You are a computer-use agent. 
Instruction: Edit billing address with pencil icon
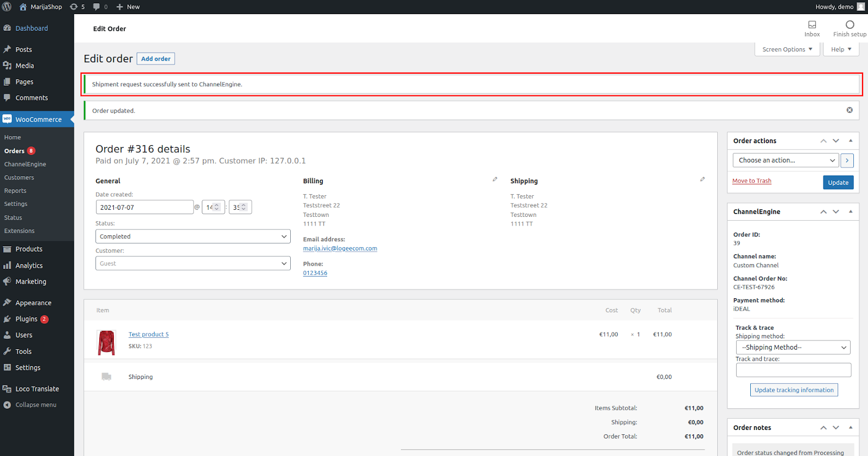tap(495, 179)
